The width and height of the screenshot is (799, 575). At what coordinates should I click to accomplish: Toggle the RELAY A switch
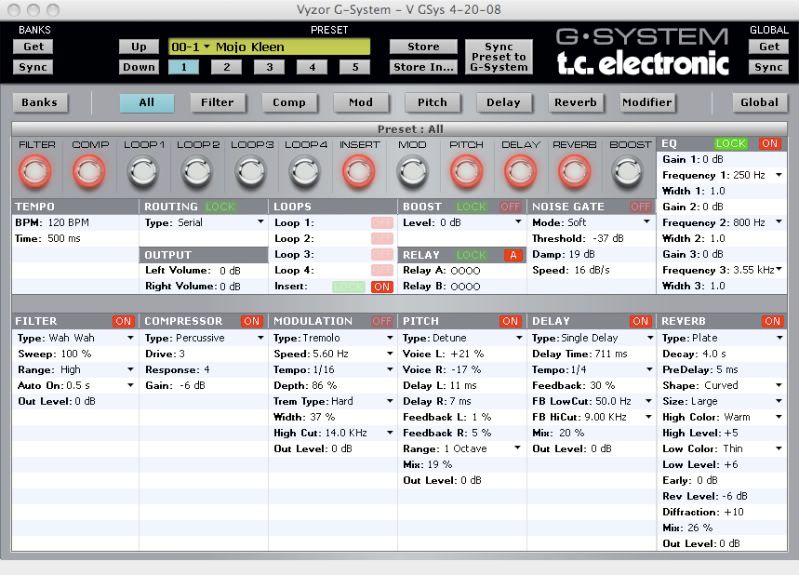pos(513,255)
